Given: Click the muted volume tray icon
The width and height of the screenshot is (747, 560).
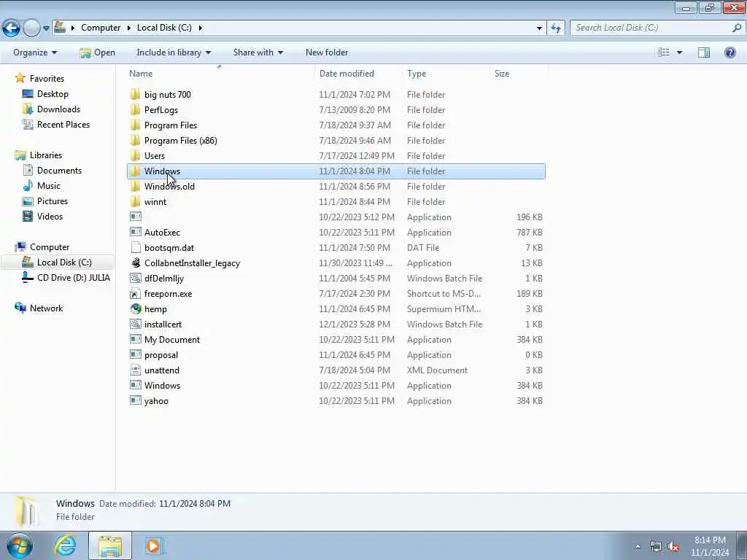Looking at the screenshot, I should (x=673, y=547).
